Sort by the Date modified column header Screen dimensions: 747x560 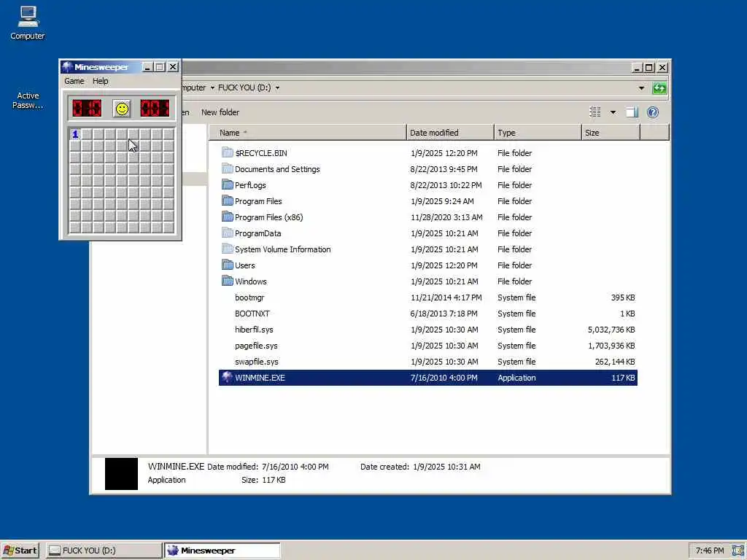tap(450, 133)
